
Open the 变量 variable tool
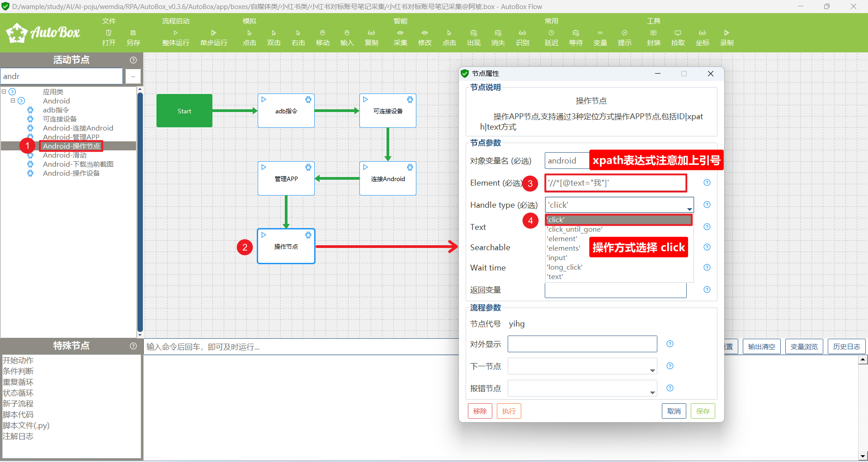click(x=600, y=38)
